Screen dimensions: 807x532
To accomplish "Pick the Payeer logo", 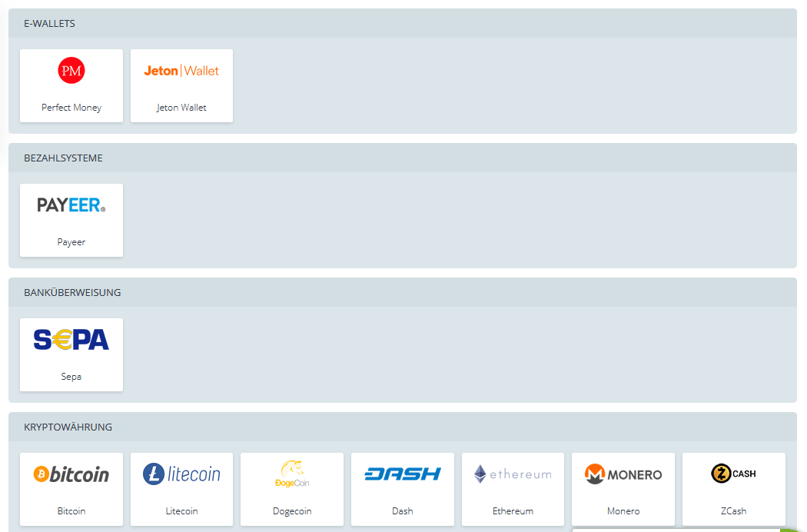I will coord(71,205).
